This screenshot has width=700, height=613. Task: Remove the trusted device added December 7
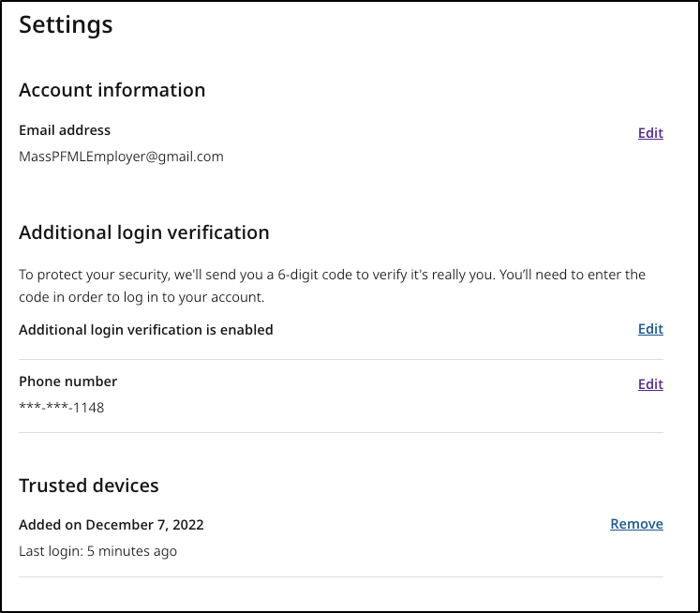pyautogui.click(x=636, y=524)
